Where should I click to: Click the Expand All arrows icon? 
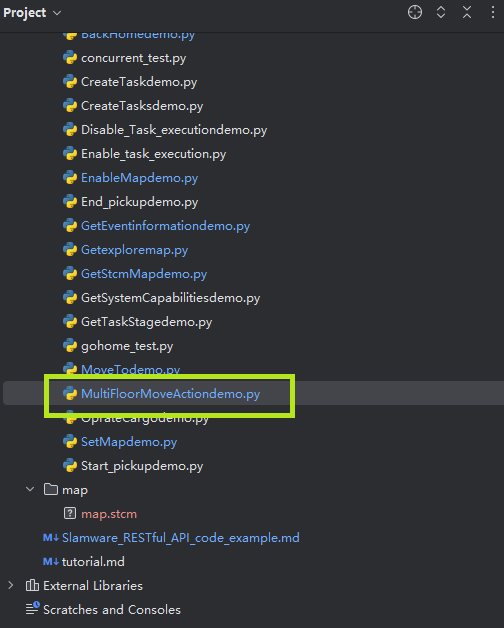pyautogui.click(x=441, y=12)
